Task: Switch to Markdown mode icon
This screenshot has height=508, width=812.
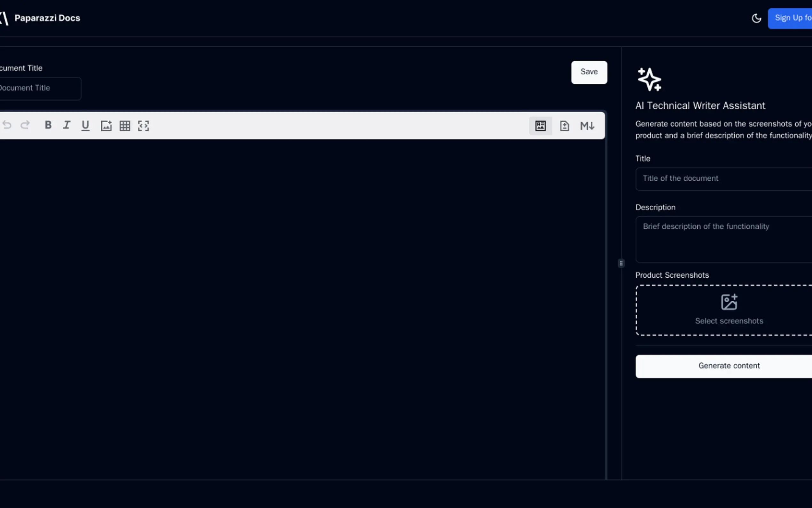Action: click(587, 126)
